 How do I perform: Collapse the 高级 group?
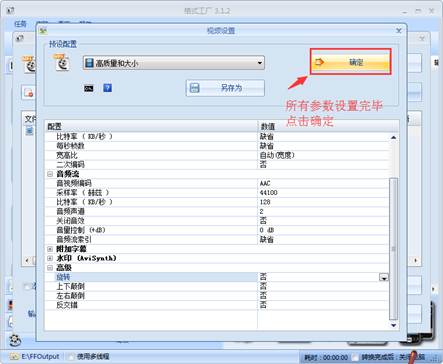click(50, 267)
